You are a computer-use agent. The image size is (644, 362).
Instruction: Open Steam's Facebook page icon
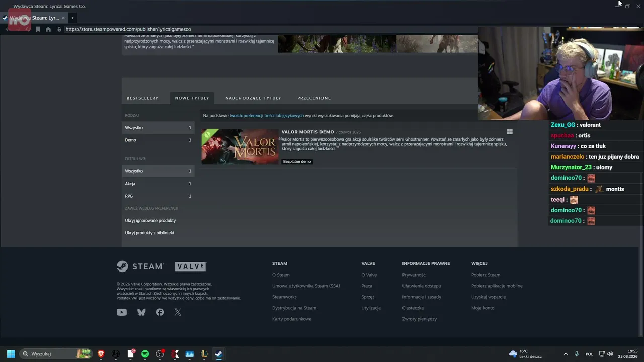[x=160, y=312]
